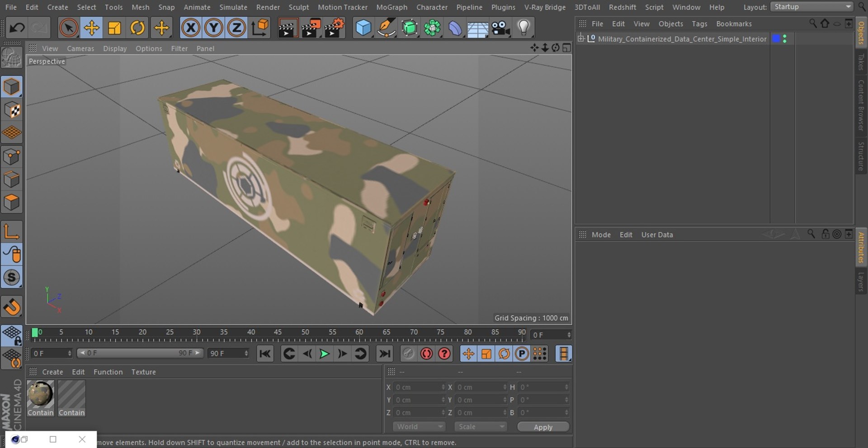Activate the Rotate tool
The height and width of the screenshot is (448, 868).
click(x=137, y=28)
